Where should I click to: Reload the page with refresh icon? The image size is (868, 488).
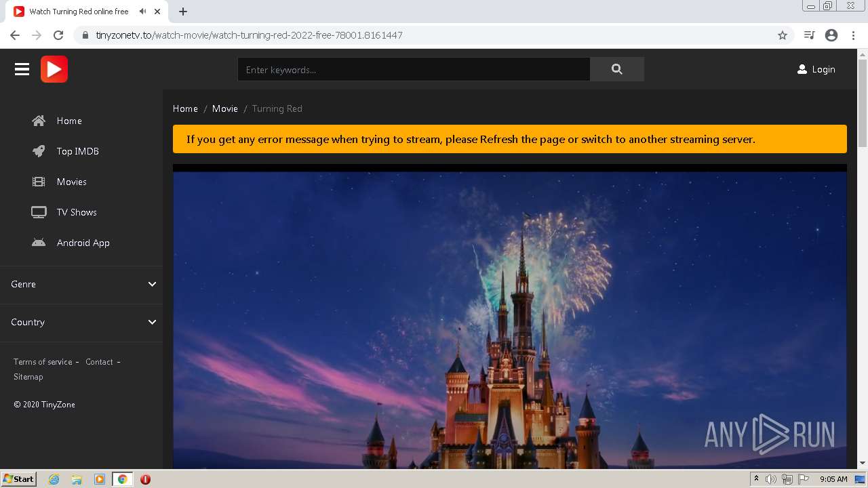click(x=58, y=35)
